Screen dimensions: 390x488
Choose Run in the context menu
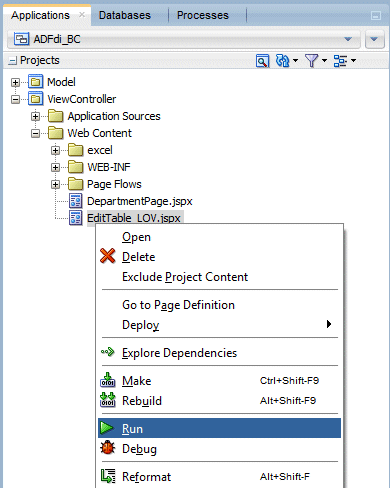(x=219, y=428)
